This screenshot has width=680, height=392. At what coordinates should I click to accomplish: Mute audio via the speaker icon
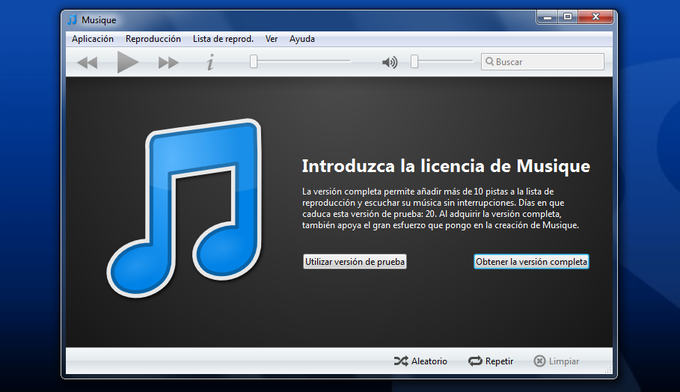389,62
